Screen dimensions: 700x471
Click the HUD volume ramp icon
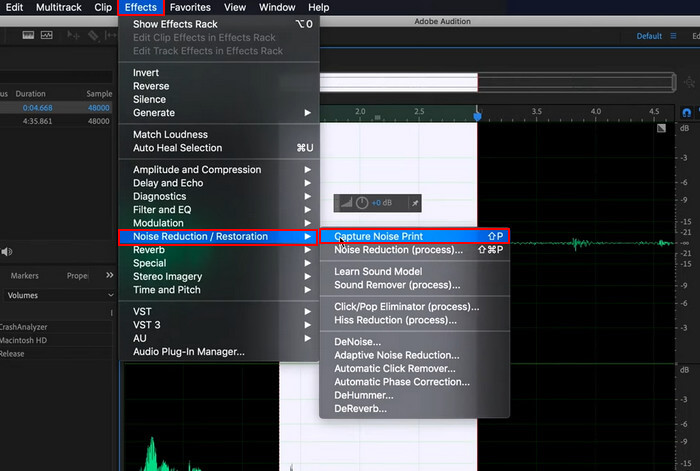[346, 203]
